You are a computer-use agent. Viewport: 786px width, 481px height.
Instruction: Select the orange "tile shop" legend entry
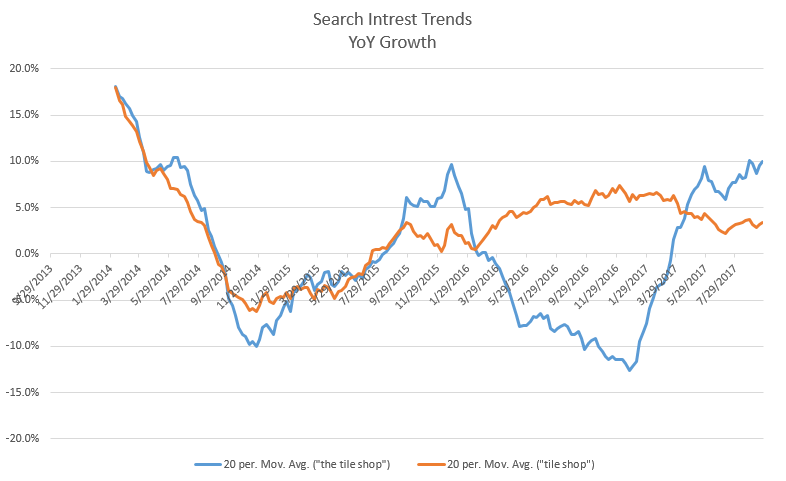(x=505, y=464)
